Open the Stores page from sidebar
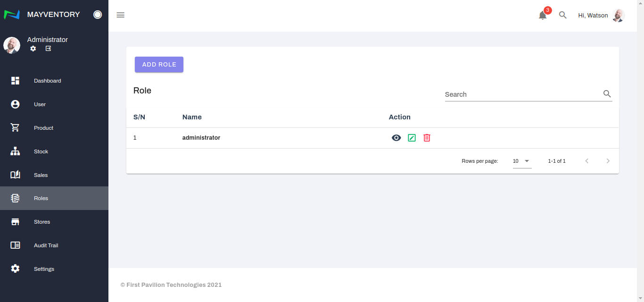Viewport: 644px width, 302px height. 41,222
